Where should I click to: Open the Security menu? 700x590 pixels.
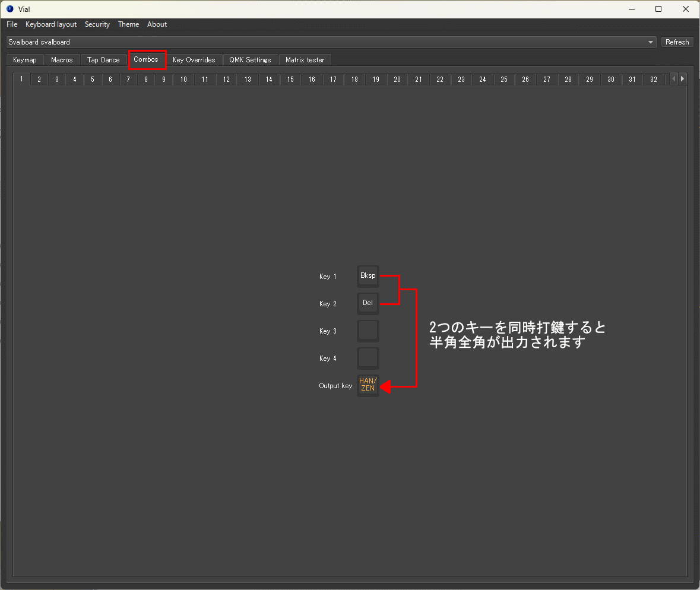click(97, 24)
